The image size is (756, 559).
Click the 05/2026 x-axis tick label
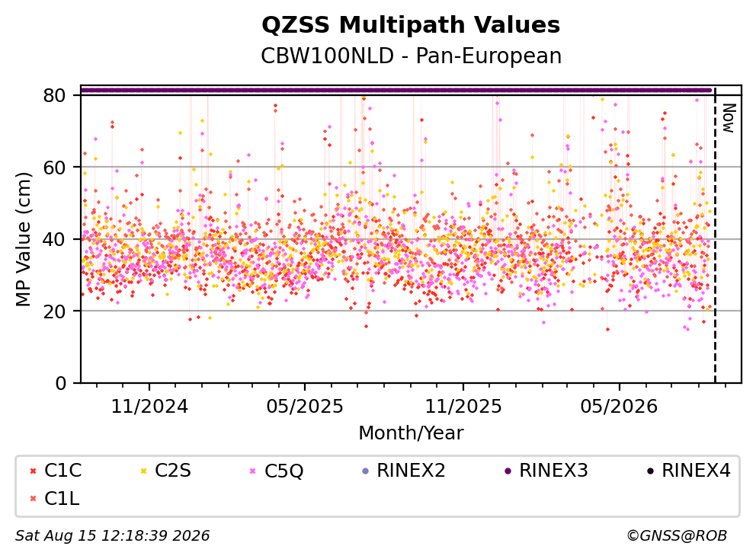[x=619, y=407]
